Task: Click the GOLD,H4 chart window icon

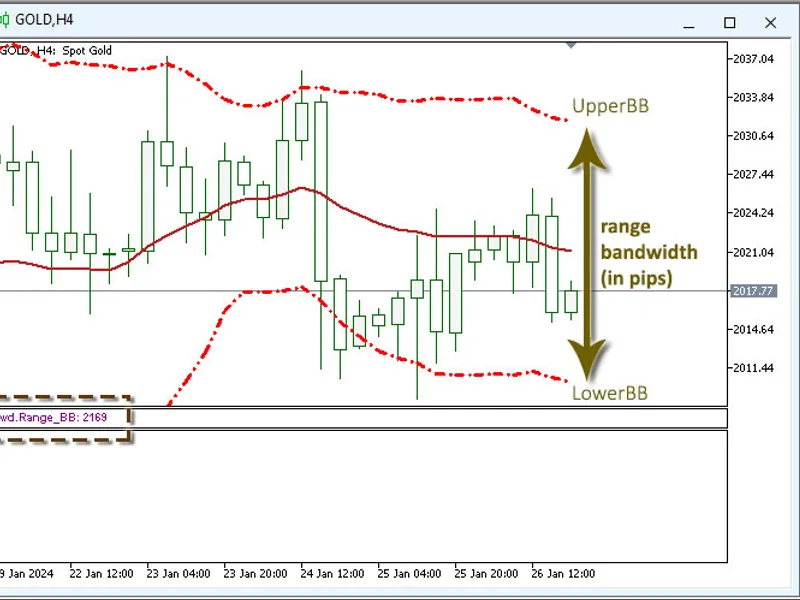Action: [x=4, y=20]
